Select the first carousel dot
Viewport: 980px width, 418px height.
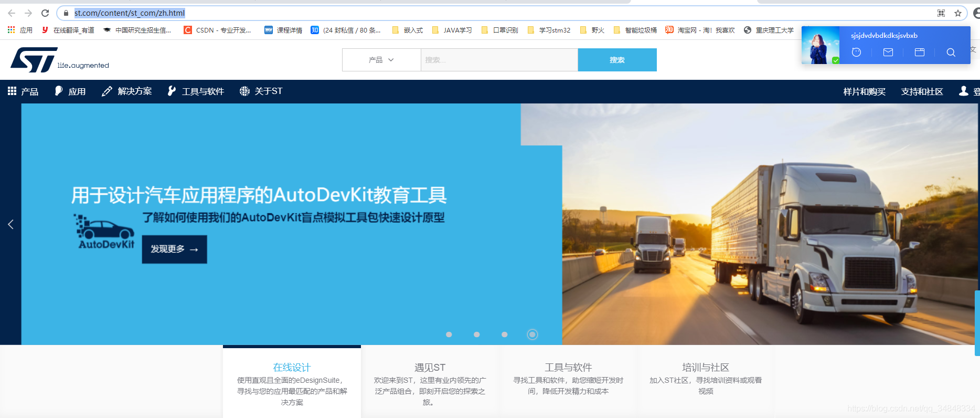[449, 335]
